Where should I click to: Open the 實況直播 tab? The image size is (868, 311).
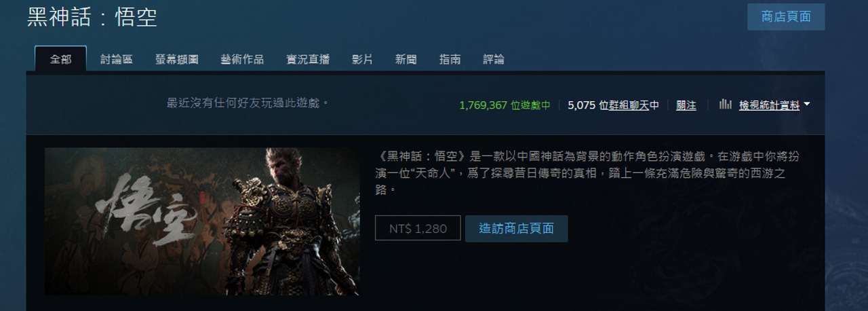tap(308, 59)
